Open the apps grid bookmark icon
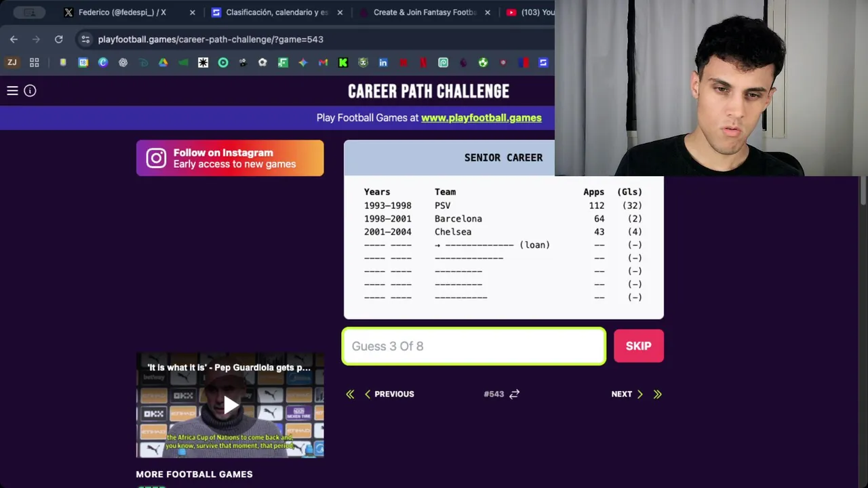868x488 pixels. click(35, 62)
